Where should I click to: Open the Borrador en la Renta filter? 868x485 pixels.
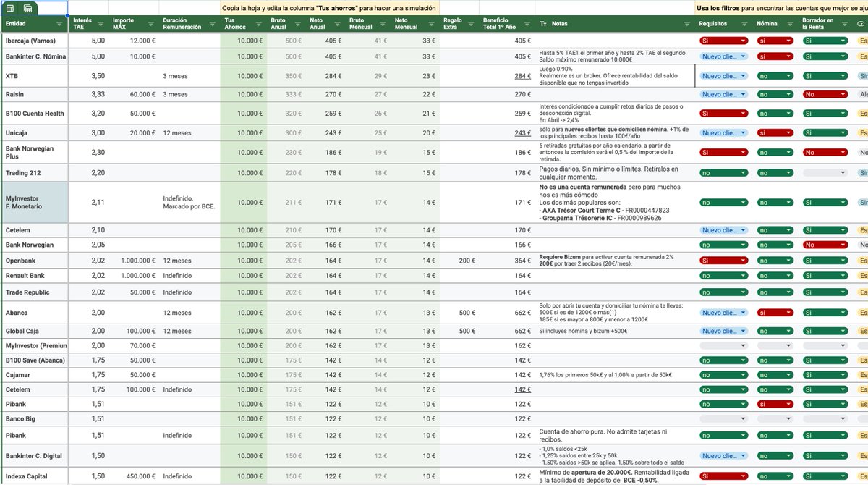(x=843, y=24)
